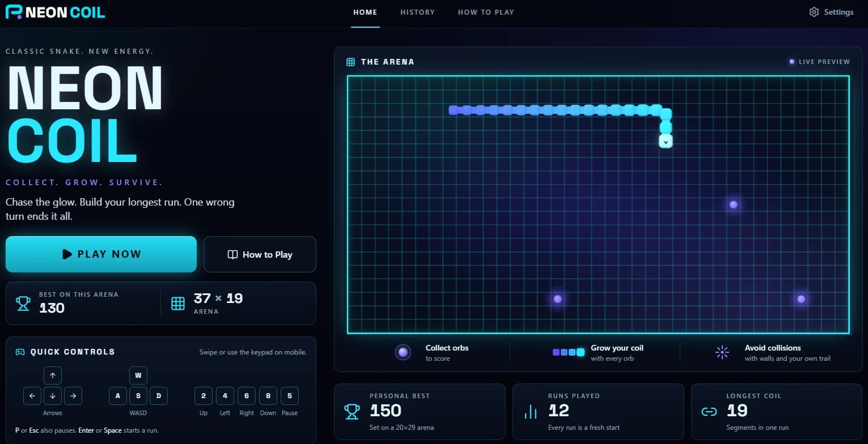Click keypad key 2 for Up
Viewport: 868px width, 444px height.
coord(204,396)
